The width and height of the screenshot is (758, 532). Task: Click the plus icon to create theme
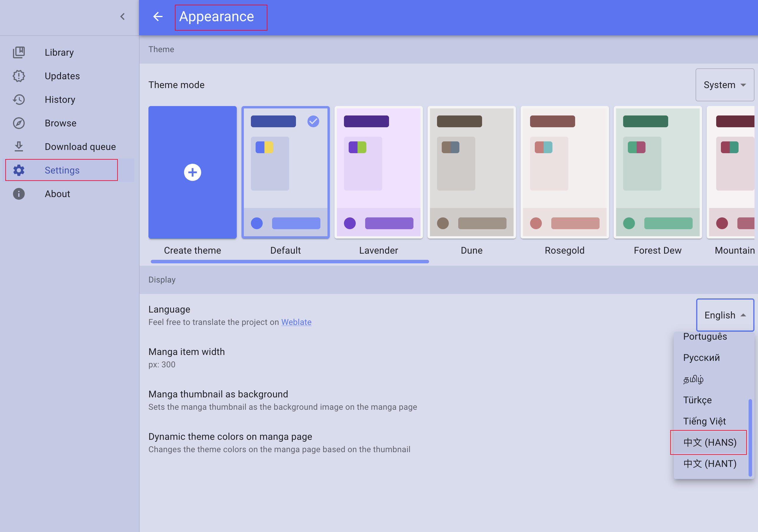click(193, 172)
